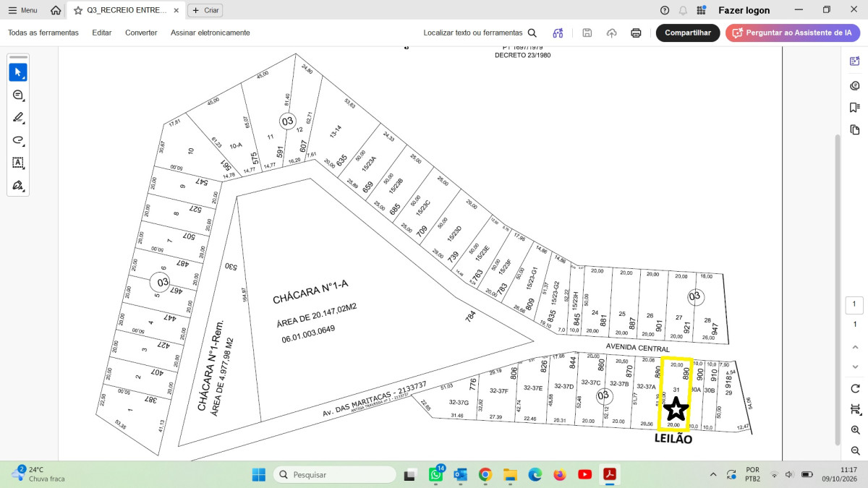The width and height of the screenshot is (868, 488).
Task: Open WhatsApp from the taskbar
Action: pos(436,475)
